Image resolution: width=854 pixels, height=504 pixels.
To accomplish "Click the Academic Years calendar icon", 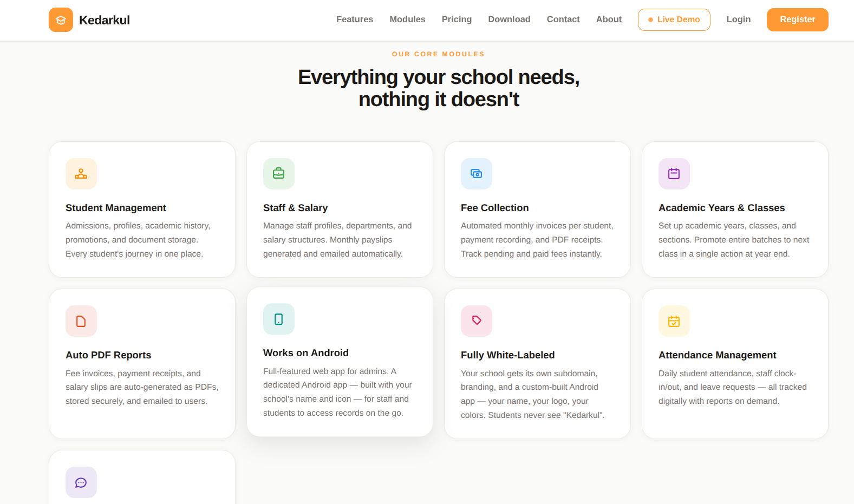I will [x=674, y=174].
